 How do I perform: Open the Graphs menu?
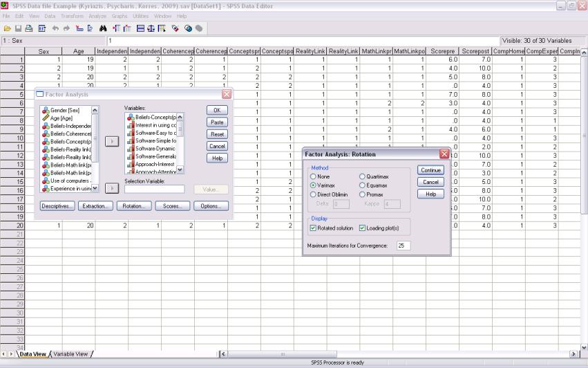[x=120, y=16]
